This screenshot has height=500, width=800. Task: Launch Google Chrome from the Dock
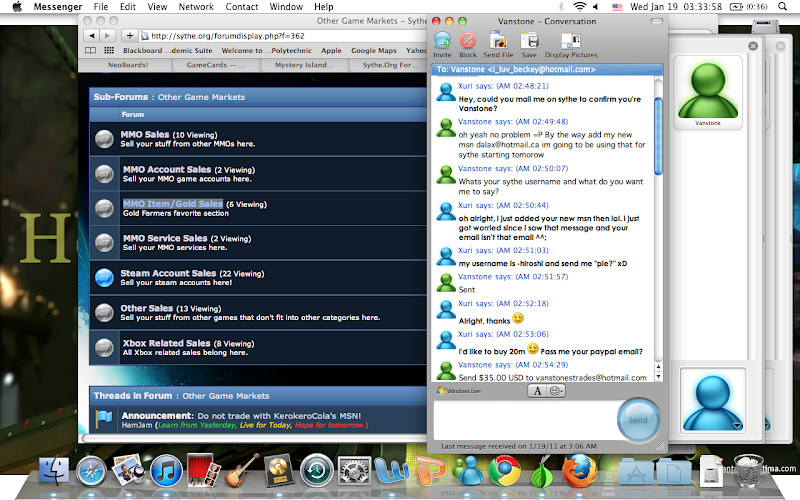pyautogui.click(x=504, y=470)
